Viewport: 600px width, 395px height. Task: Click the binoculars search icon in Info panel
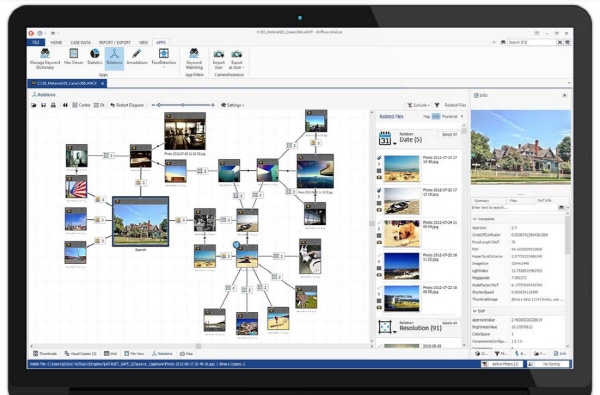tap(561, 207)
